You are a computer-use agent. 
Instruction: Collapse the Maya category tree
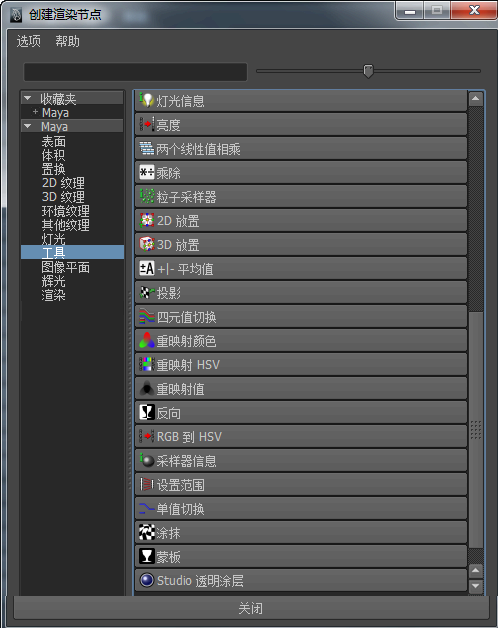28,126
